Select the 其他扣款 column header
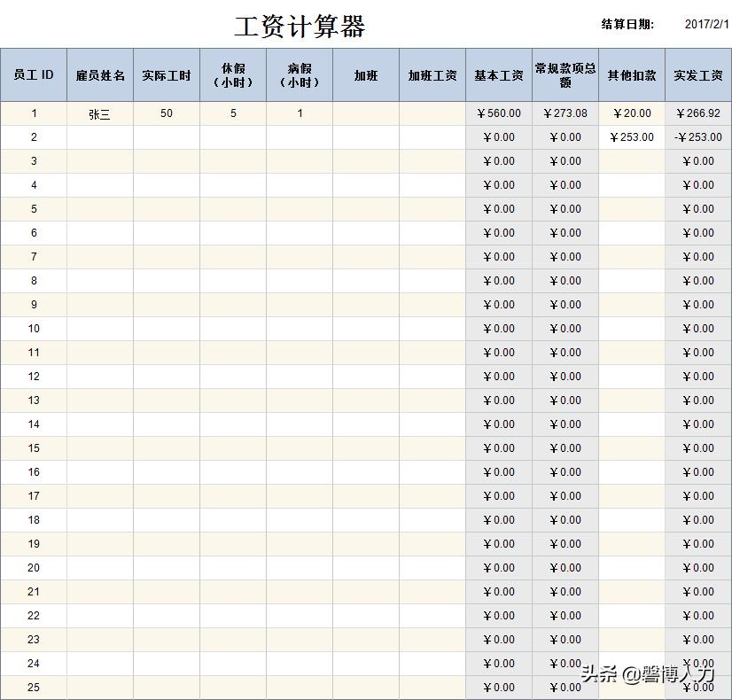The width and height of the screenshot is (732, 700). pyautogui.click(x=629, y=74)
